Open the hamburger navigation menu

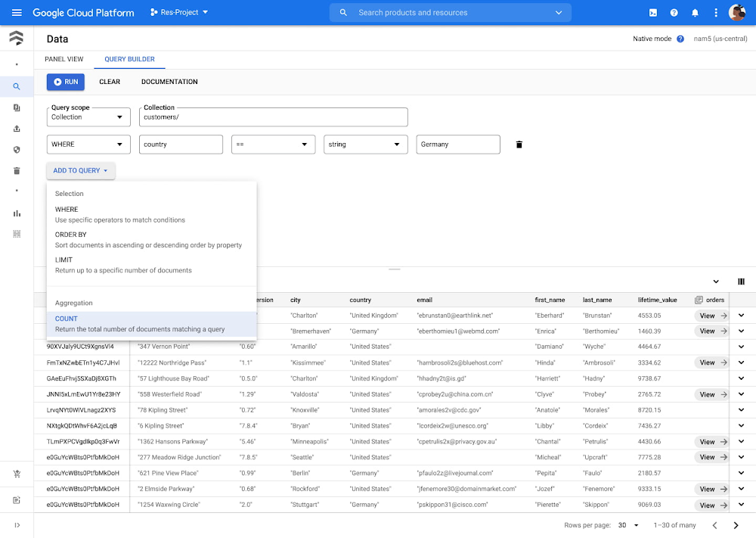click(17, 13)
